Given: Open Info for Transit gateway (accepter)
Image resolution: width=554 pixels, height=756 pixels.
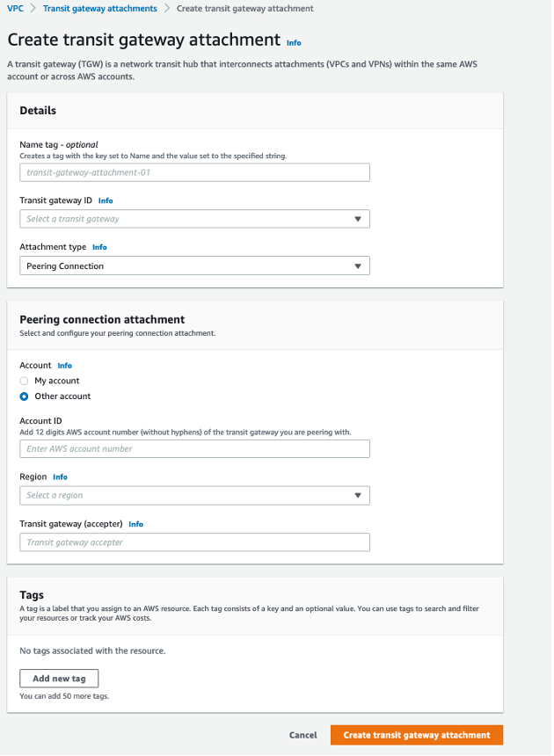Looking at the screenshot, I should [135, 524].
